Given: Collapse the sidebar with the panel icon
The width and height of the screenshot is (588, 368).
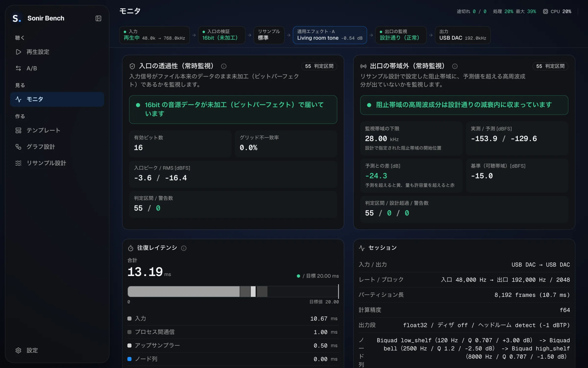Looking at the screenshot, I should 98,18.
